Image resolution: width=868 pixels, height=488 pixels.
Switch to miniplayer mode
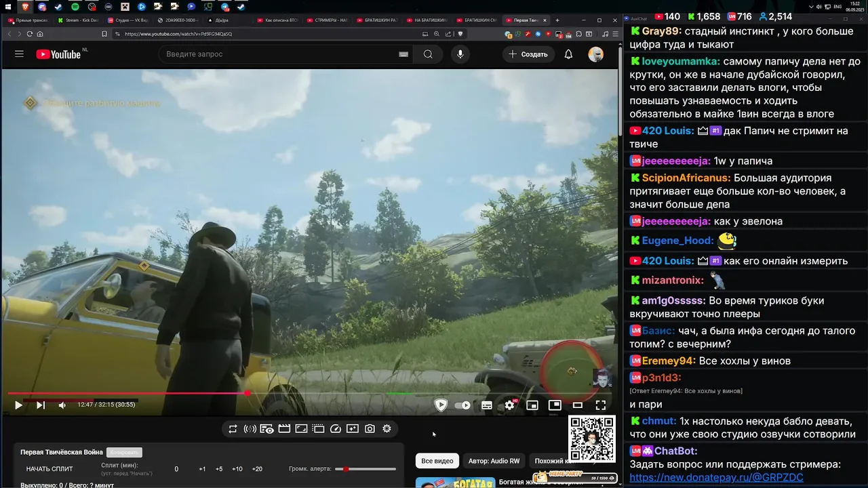(532, 405)
